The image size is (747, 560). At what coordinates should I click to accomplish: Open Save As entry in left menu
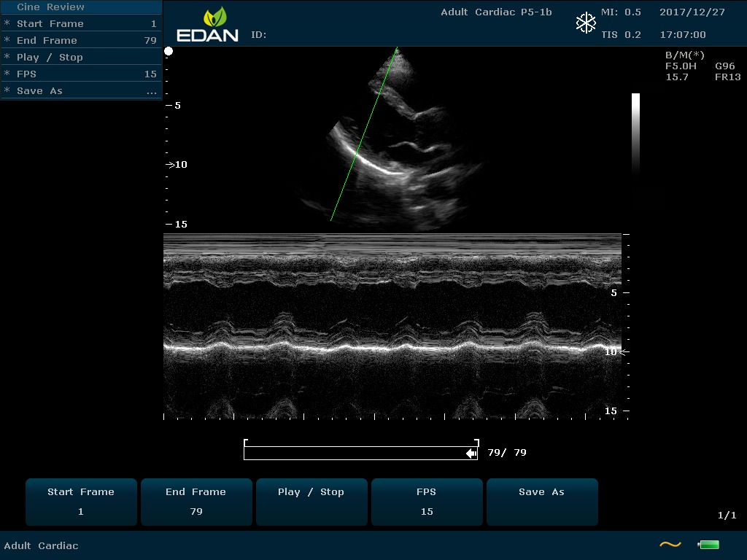(x=80, y=90)
